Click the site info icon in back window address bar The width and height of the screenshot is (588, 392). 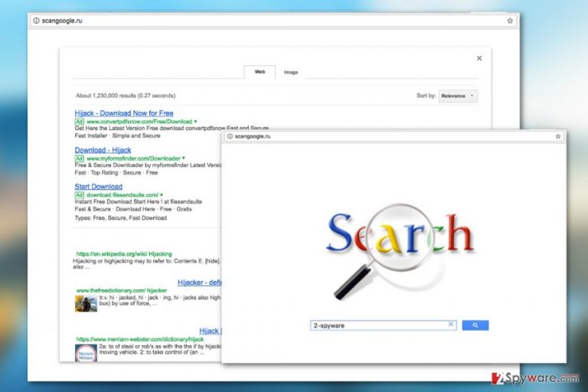(x=36, y=21)
